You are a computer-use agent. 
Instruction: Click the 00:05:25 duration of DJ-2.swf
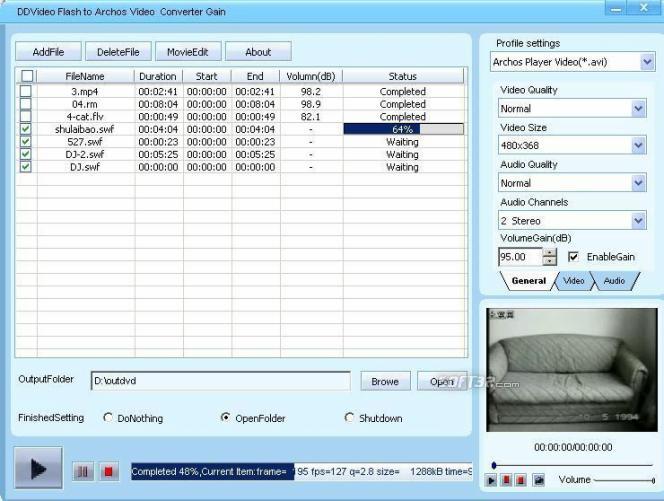pyautogui.click(x=158, y=155)
